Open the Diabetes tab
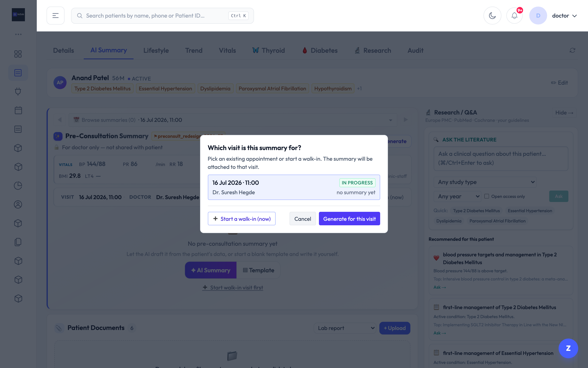 click(x=320, y=50)
